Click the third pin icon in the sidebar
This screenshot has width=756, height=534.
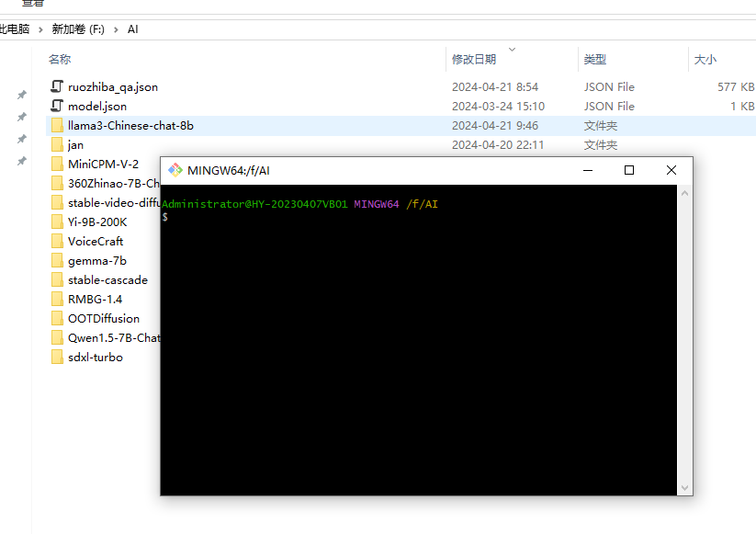pyautogui.click(x=22, y=139)
